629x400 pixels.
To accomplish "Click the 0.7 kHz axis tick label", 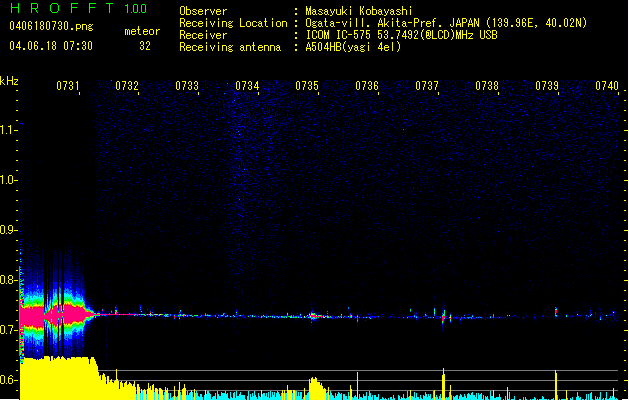I will [7, 330].
